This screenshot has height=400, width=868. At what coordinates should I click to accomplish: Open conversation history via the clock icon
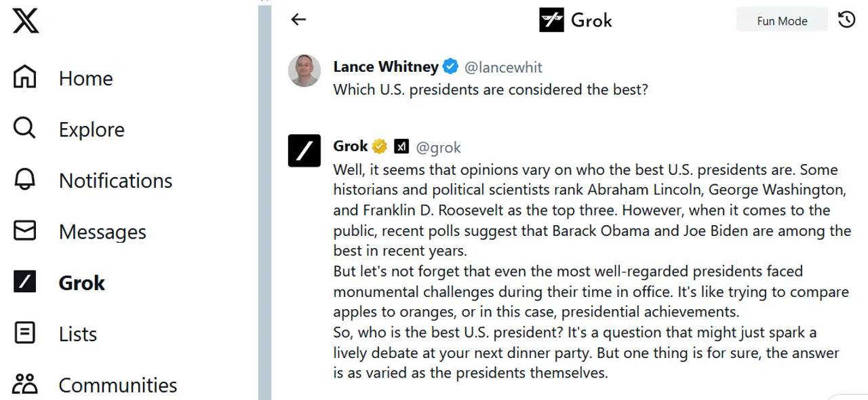[846, 20]
